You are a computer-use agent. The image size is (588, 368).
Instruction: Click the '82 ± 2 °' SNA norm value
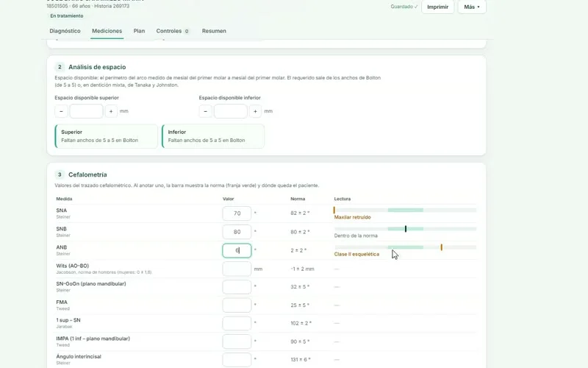(300, 213)
